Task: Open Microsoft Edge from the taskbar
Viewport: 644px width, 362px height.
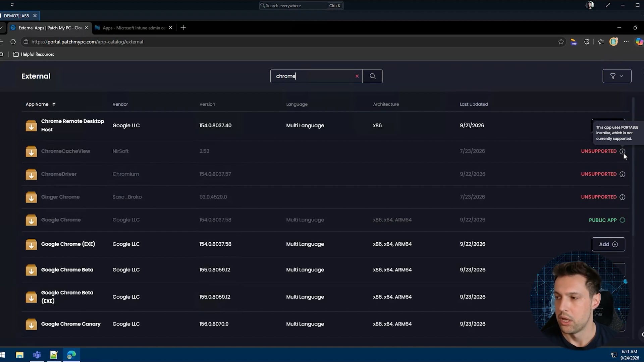Action: (71, 355)
